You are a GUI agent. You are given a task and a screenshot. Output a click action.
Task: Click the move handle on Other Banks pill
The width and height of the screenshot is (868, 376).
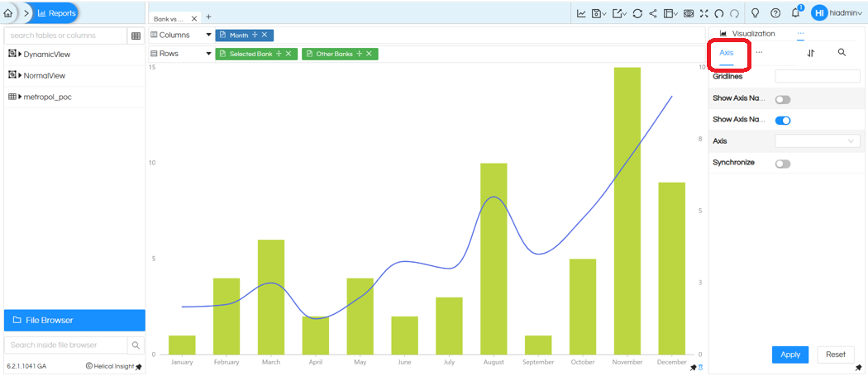click(x=359, y=54)
